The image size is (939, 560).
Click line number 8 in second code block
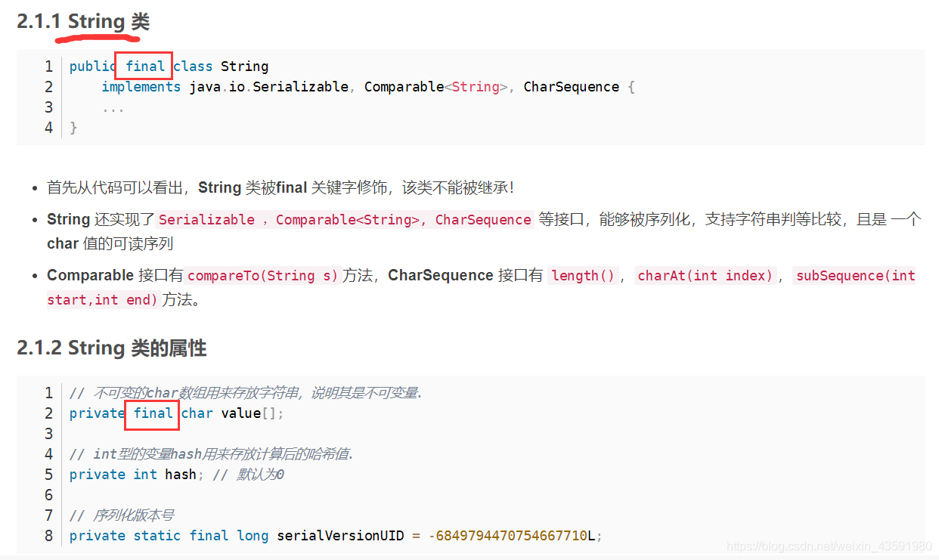point(48,536)
